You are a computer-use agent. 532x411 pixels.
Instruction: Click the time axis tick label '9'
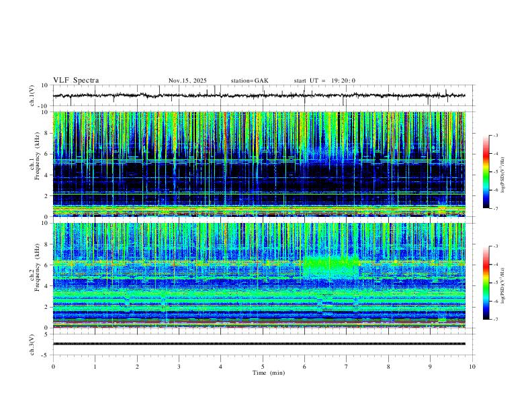point(430,367)
